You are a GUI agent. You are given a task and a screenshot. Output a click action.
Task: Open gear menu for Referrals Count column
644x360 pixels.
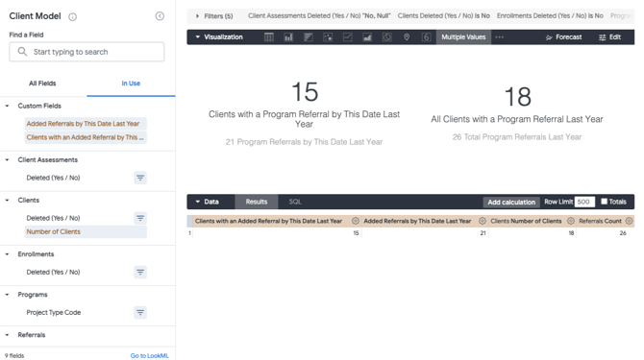(629, 221)
